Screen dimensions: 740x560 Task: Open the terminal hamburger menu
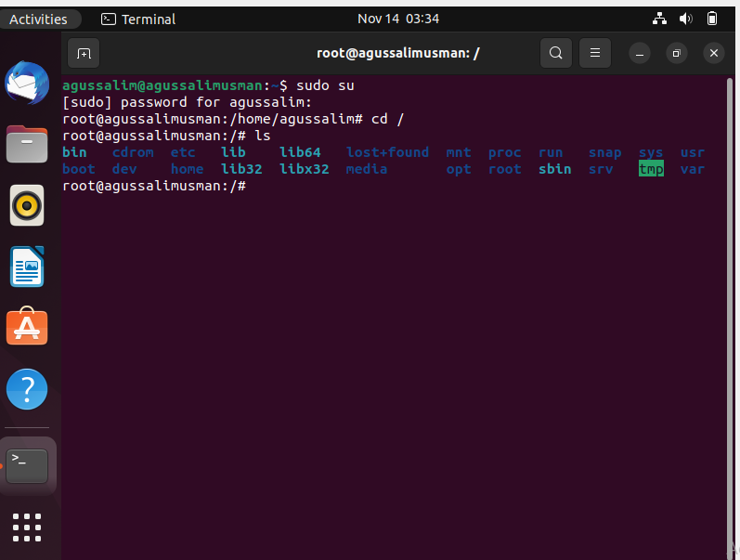pyautogui.click(x=595, y=53)
